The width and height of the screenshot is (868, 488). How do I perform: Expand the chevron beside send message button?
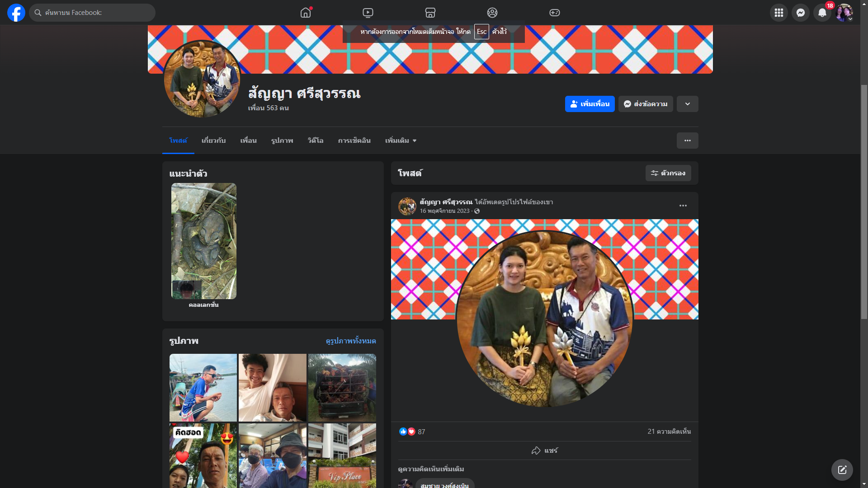[687, 104]
